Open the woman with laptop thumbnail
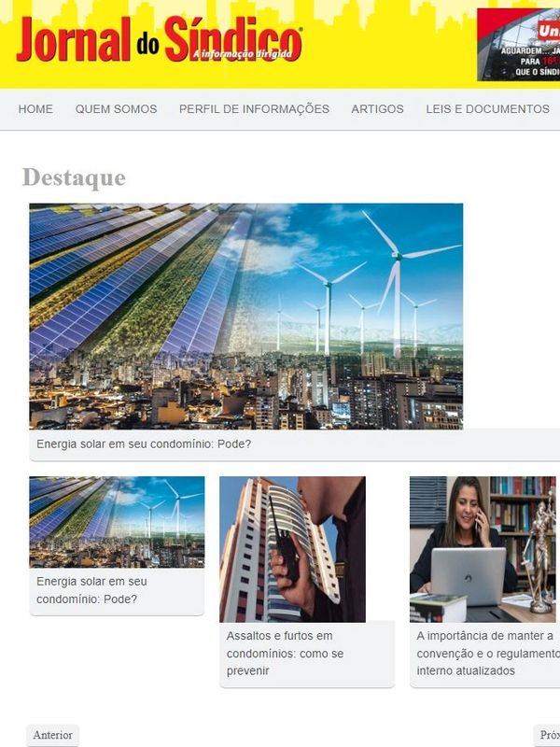Viewport: 560px width, 747px height. pyautogui.click(x=483, y=549)
